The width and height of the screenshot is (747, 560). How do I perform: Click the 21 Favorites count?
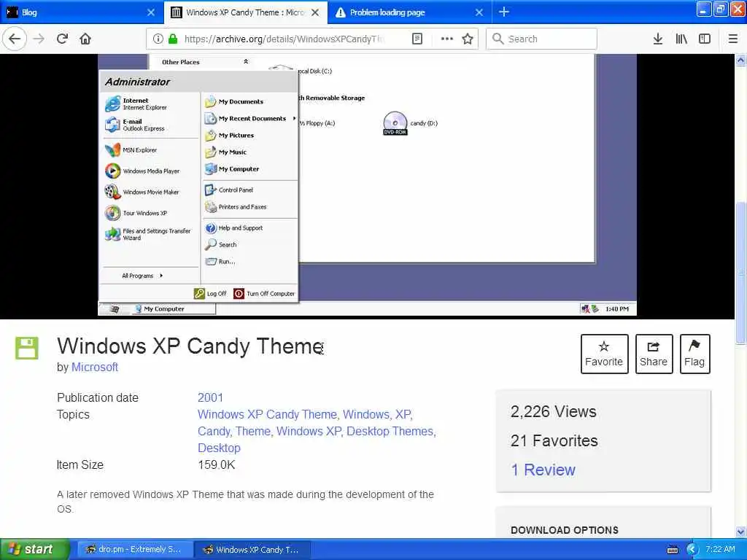click(x=554, y=441)
